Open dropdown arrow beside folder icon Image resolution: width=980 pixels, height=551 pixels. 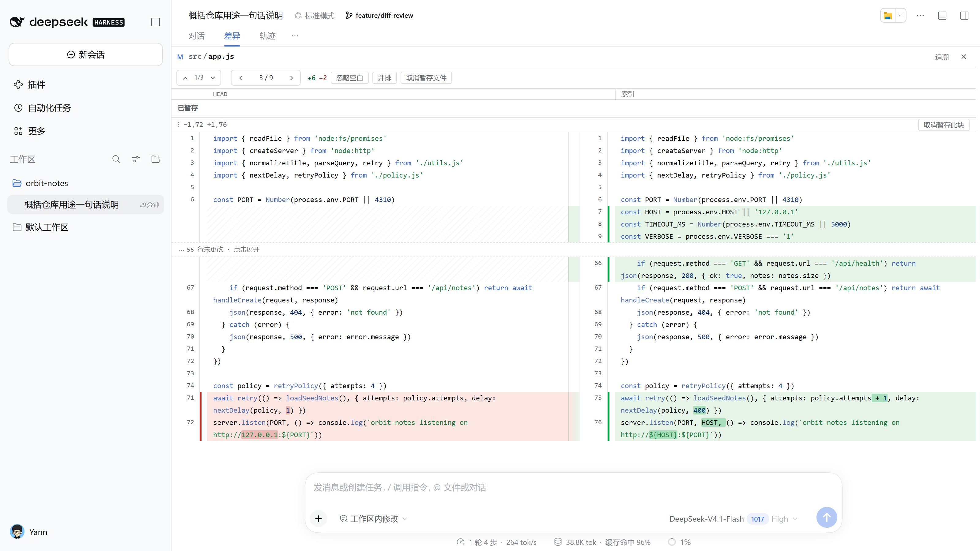[x=900, y=16]
